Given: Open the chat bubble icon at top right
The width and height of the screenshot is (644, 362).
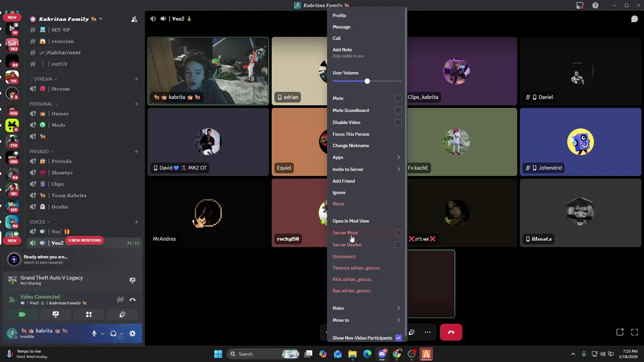Looking at the screenshot, I should pos(634,19).
